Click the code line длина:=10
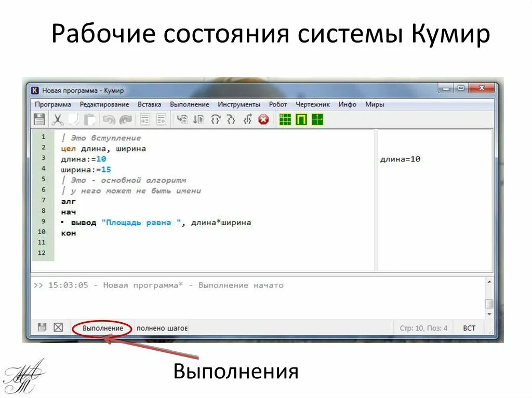The image size is (532, 398). pyautogui.click(x=84, y=159)
